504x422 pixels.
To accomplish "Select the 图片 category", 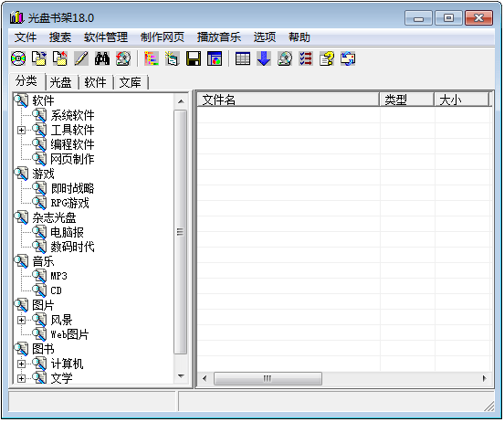I will click(43, 306).
